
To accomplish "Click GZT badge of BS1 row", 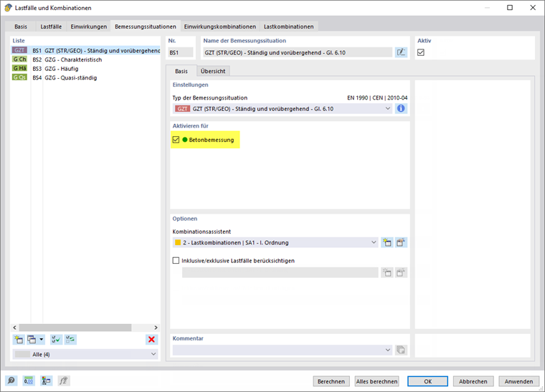I will (19, 50).
